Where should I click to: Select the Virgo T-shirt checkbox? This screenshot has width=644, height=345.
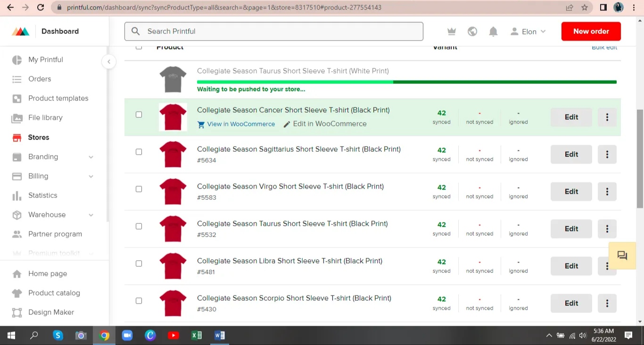pos(139,189)
